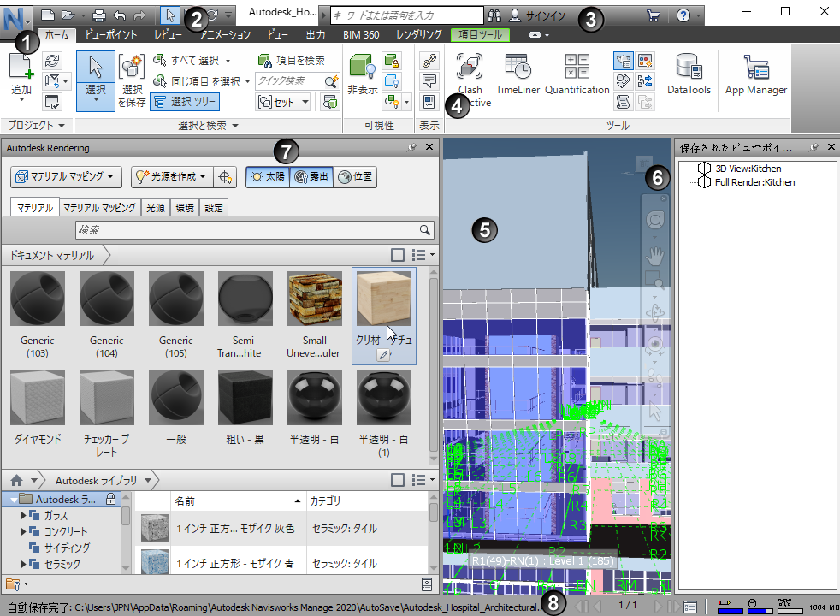
Task: Open the セット sets dropdown
Action: 283,101
